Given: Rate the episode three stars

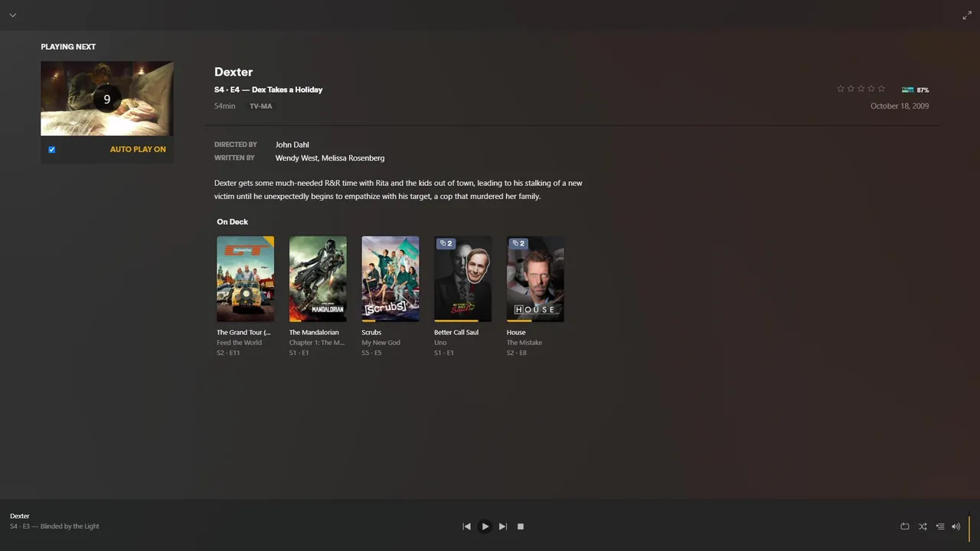Looking at the screenshot, I should point(861,89).
